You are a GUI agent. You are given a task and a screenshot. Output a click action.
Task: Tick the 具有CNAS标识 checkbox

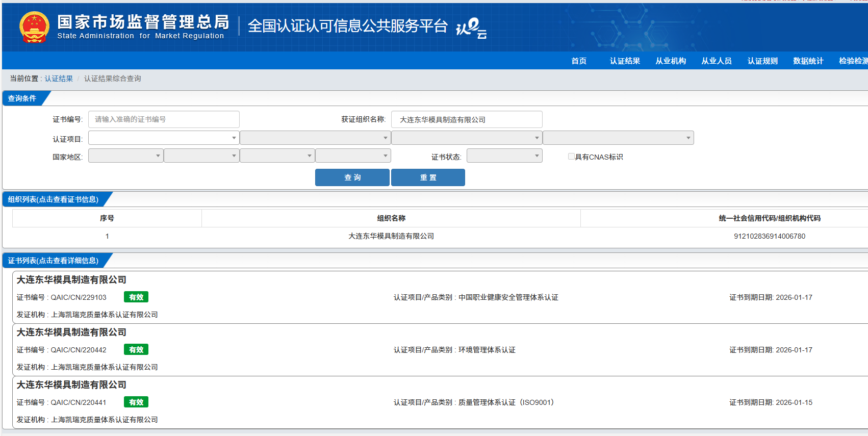(571, 157)
